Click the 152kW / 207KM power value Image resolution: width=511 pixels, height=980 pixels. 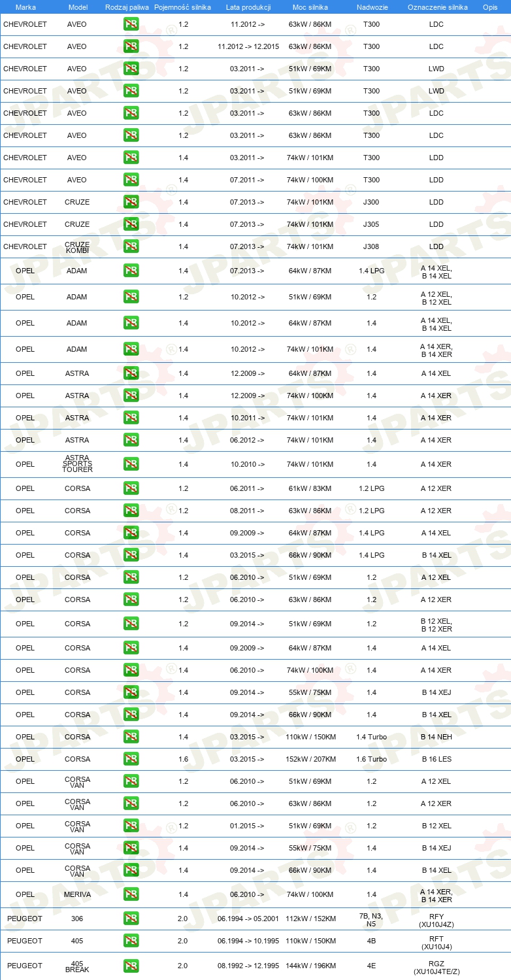tap(310, 759)
